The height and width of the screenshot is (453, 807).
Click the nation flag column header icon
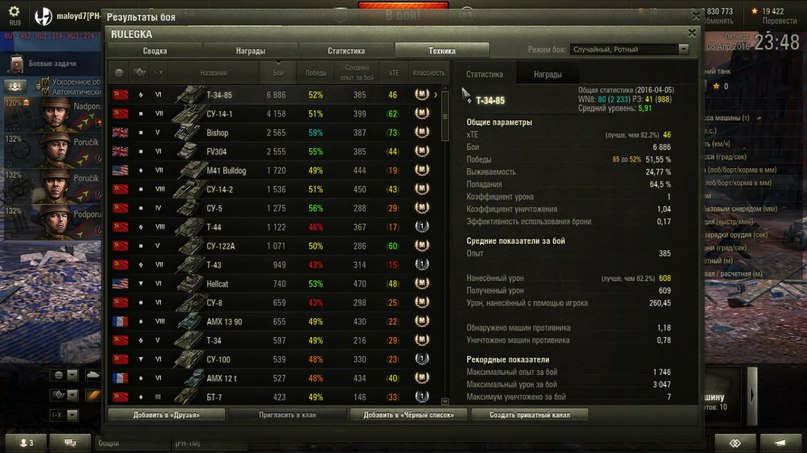(x=119, y=73)
